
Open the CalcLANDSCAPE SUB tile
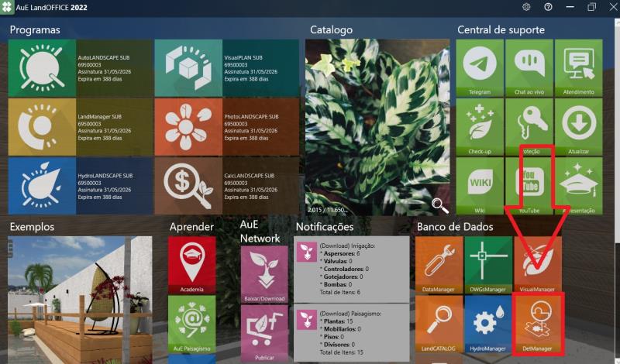pyautogui.click(x=226, y=186)
